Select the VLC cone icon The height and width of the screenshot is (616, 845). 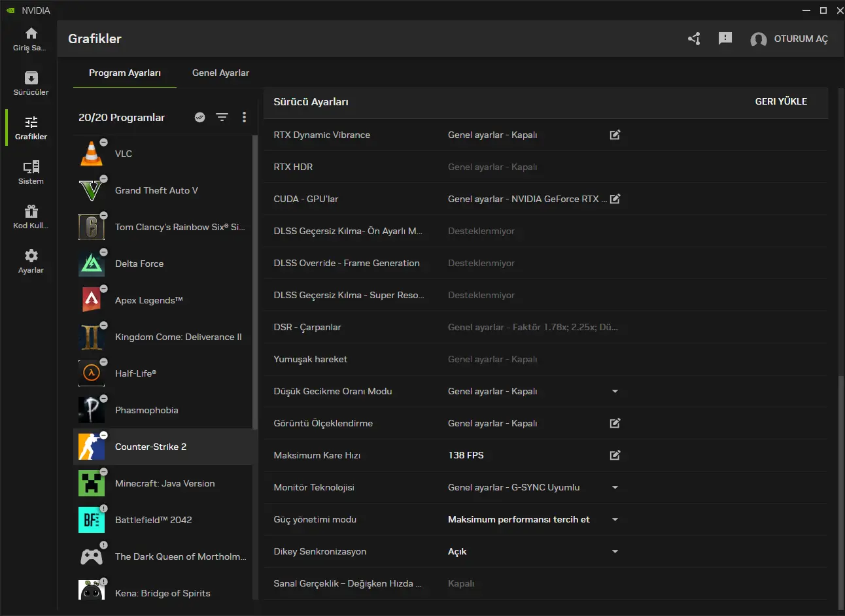click(92, 154)
